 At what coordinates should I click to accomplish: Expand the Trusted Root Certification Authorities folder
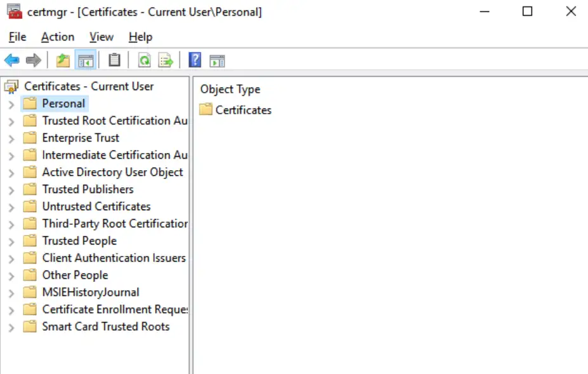(x=11, y=121)
